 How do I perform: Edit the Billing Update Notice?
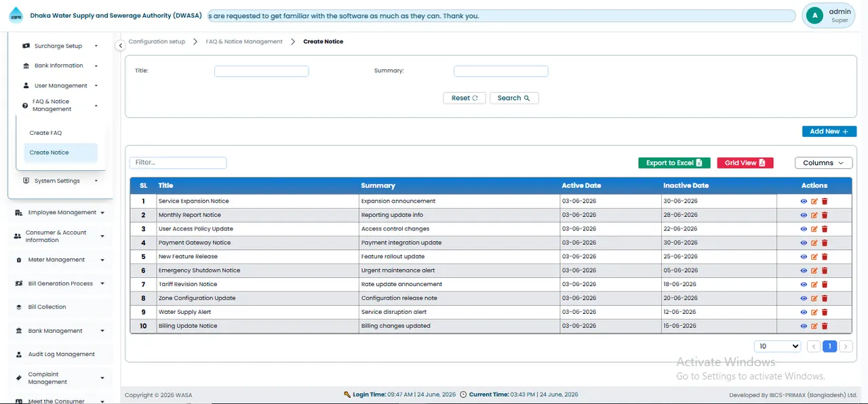pos(814,326)
